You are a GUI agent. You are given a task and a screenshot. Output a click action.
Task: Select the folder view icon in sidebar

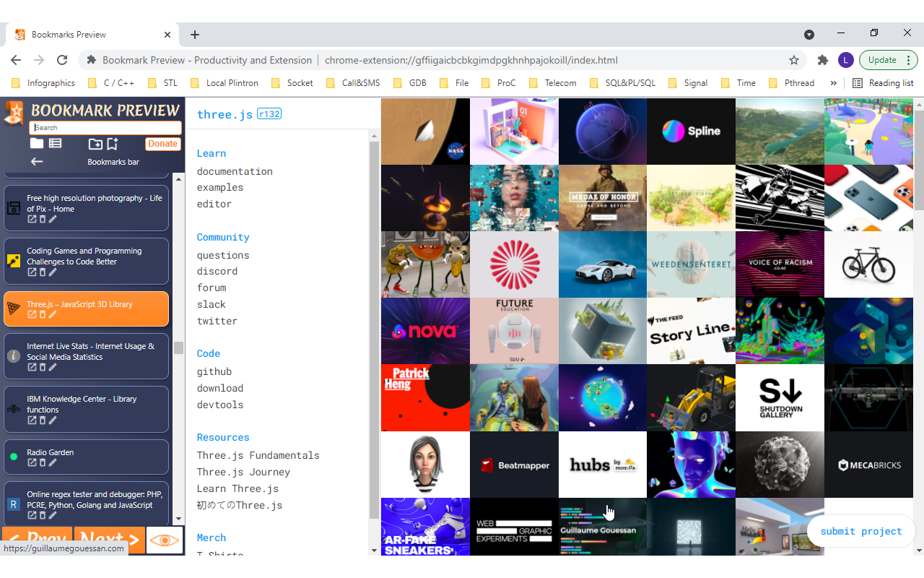point(36,143)
